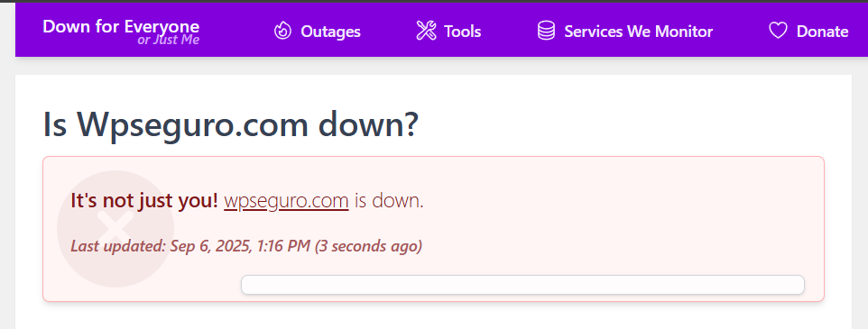Click the flame icon beside Outages
The height and width of the screenshot is (329, 868).
(x=282, y=31)
